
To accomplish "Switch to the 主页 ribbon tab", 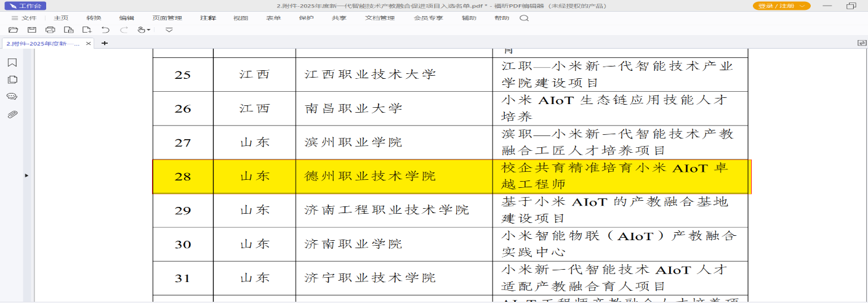I will 61,18.
